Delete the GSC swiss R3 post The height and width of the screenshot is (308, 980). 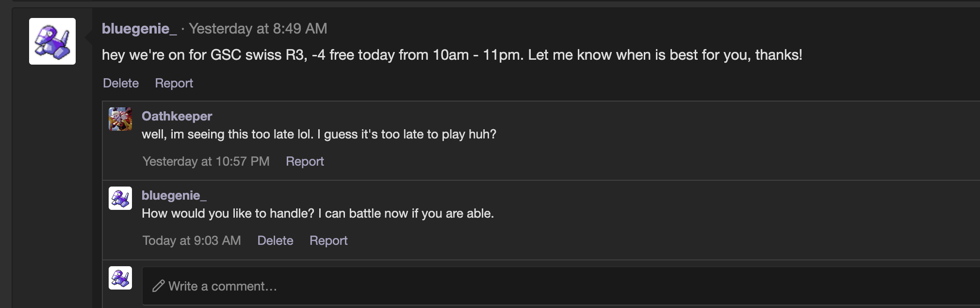click(121, 83)
